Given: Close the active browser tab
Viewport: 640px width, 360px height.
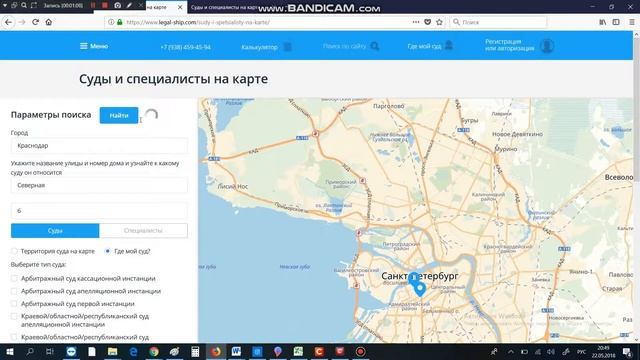Looking at the screenshot, I should tap(180, 7).
